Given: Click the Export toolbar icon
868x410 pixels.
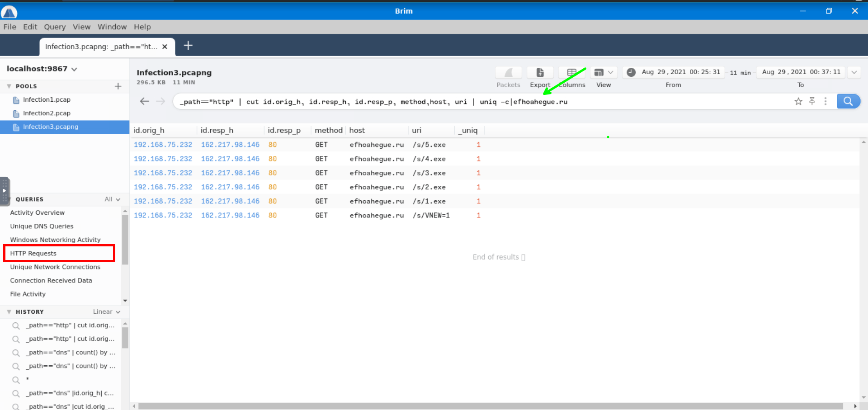Looking at the screenshot, I should point(540,73).
